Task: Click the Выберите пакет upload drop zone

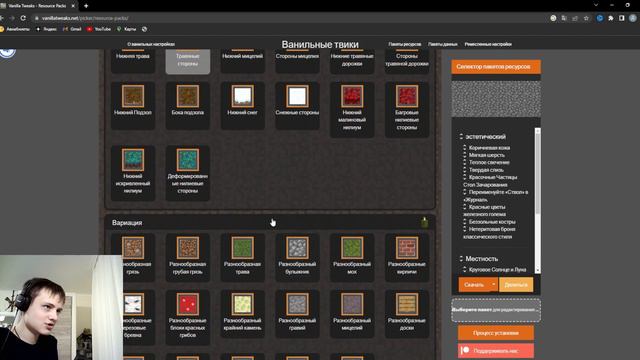Action: [x=496, y=310]
